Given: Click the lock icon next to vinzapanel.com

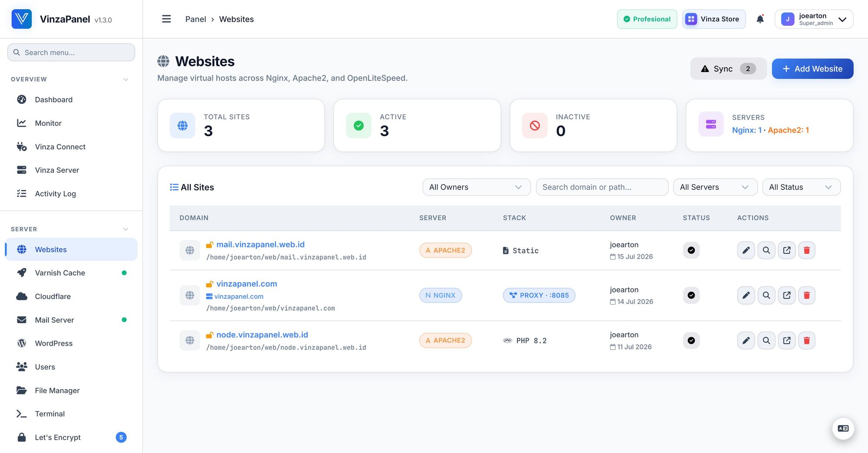Looking at the screenshot, I should click(210, 284).
